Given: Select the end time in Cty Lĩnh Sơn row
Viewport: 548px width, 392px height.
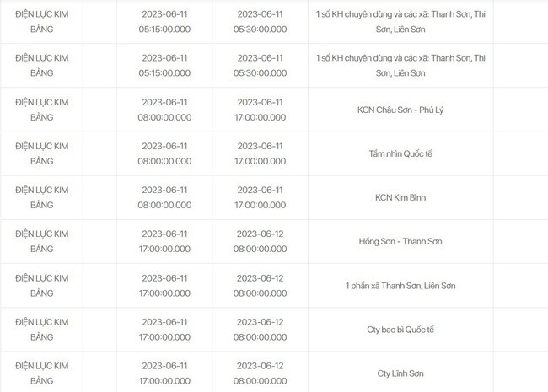Looking at the screenshot, I should (x=260, y=373).
